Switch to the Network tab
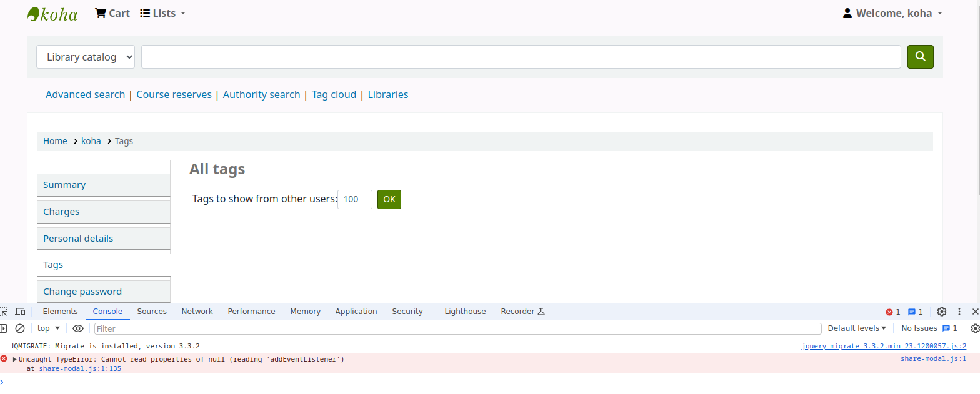980x394 pixels. pos(197,312)
